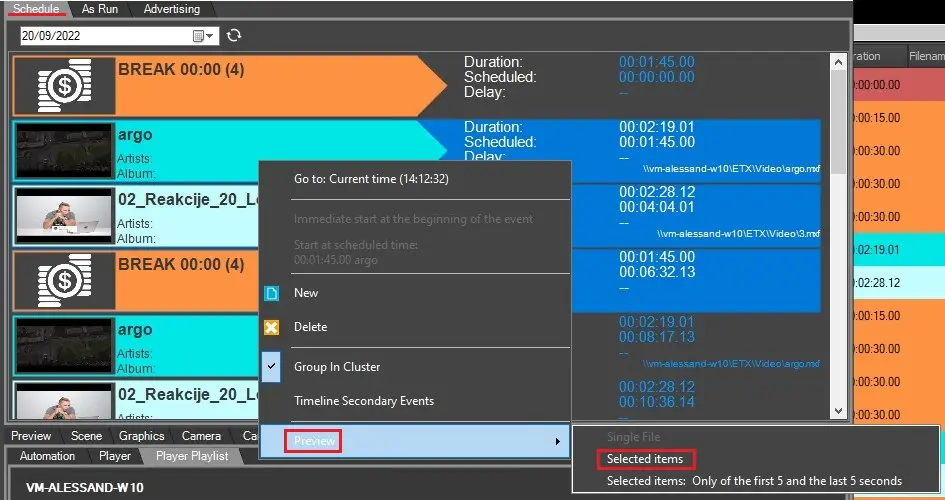Screen dimensions: 945x500
Task: Click the first argo video thumbnail
Action: pyautogui.click(x=64, y=150)
